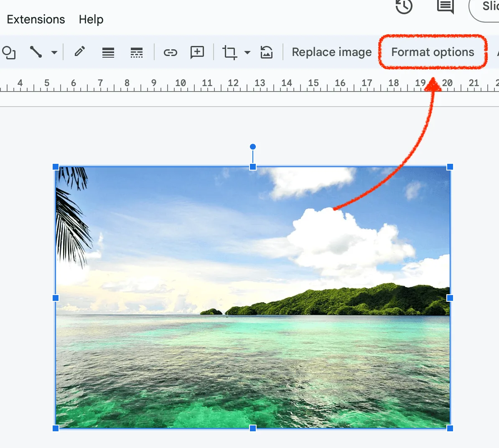Insert link using chain icon

pyautogui.click(x=170, y=52)
